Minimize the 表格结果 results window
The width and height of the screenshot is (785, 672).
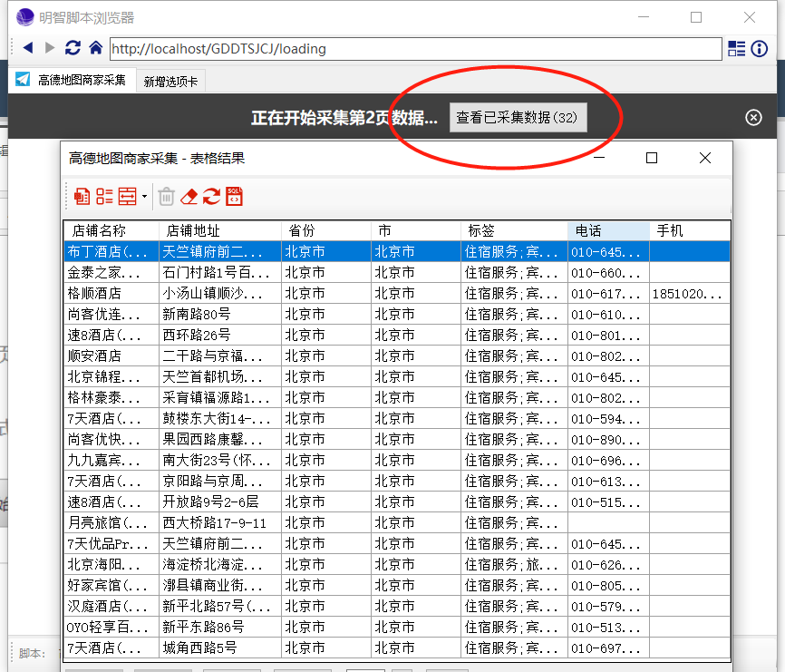coord(599,158)
